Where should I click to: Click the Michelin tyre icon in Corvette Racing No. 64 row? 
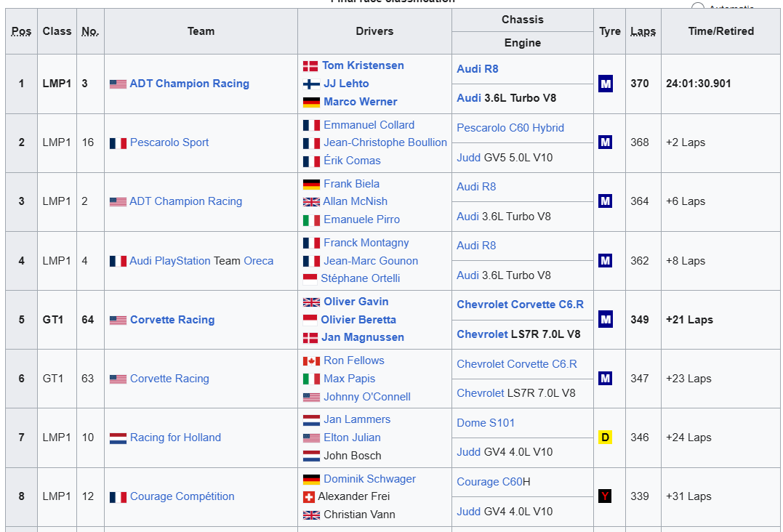(x=605, y=319)
